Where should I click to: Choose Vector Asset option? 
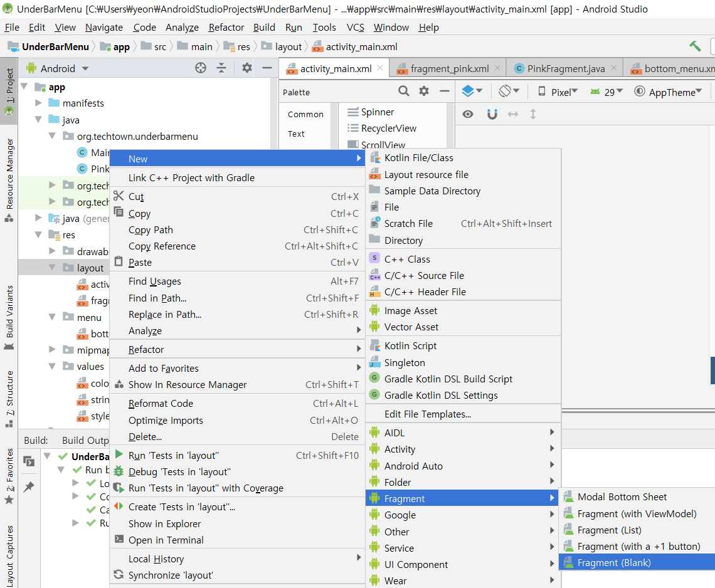point(463,327)
